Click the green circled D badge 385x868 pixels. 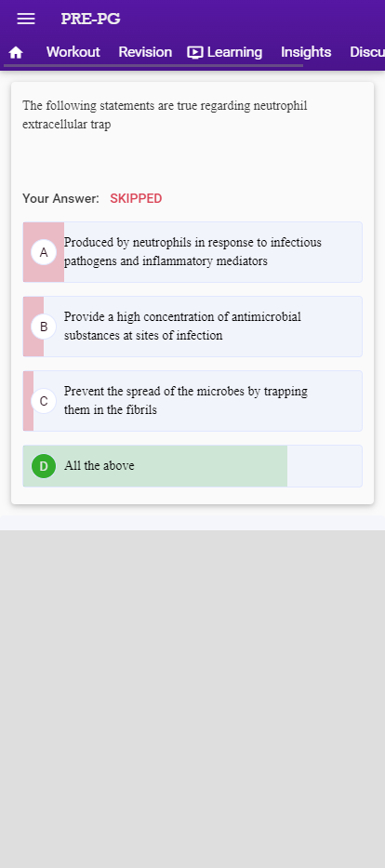[44, 466]
